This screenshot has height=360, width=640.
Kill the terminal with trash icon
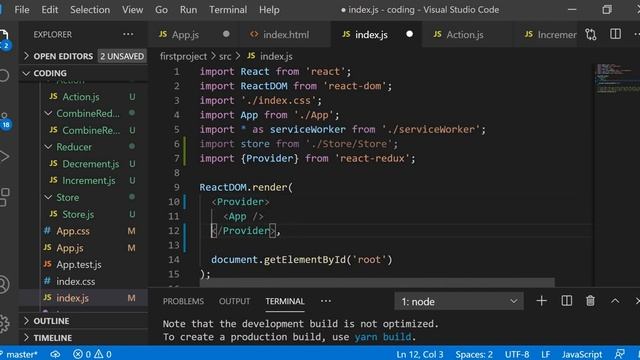tap(591, 301)
